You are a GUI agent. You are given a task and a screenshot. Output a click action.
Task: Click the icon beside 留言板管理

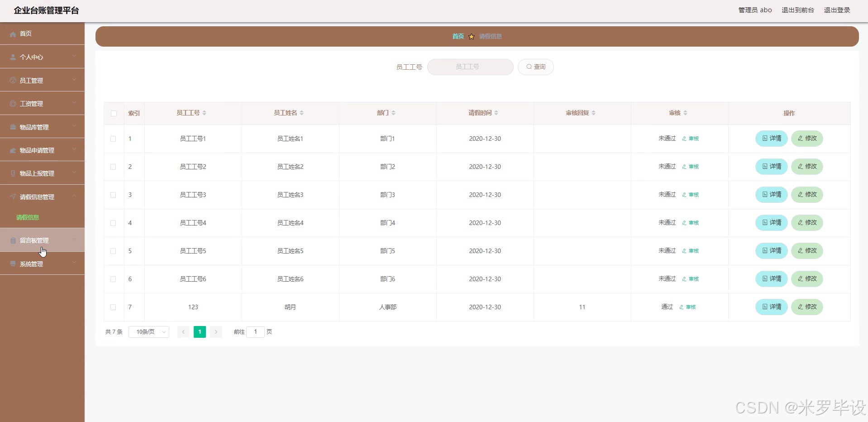[x=13, y=240]
